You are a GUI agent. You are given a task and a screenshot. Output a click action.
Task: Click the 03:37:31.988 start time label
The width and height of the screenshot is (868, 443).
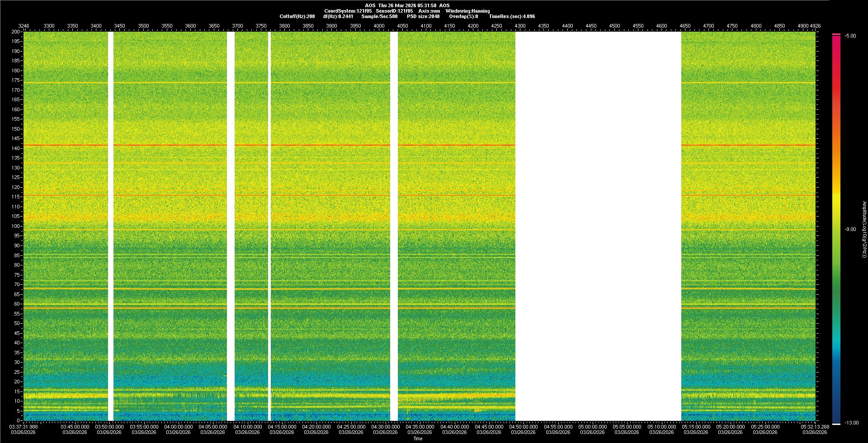click(x=24, y=427)
